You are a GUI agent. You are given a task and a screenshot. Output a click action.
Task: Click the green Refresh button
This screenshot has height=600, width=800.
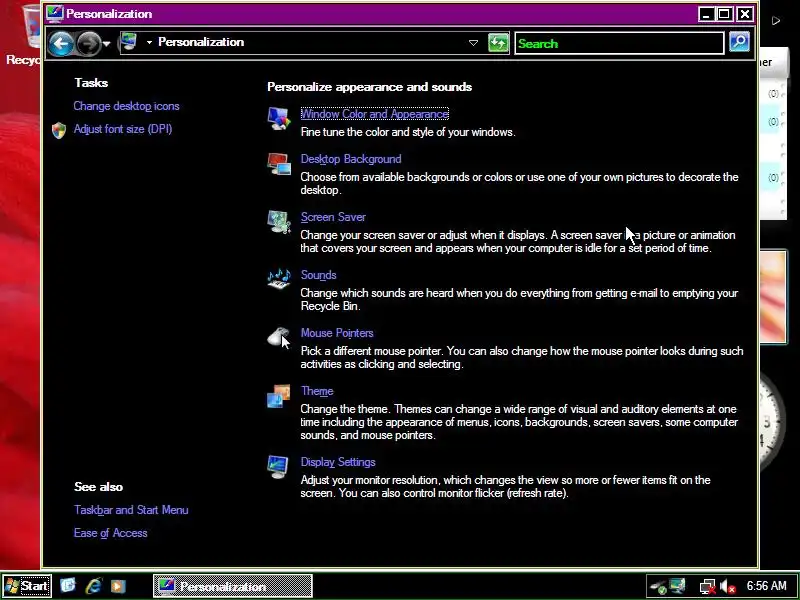(498, 43)
